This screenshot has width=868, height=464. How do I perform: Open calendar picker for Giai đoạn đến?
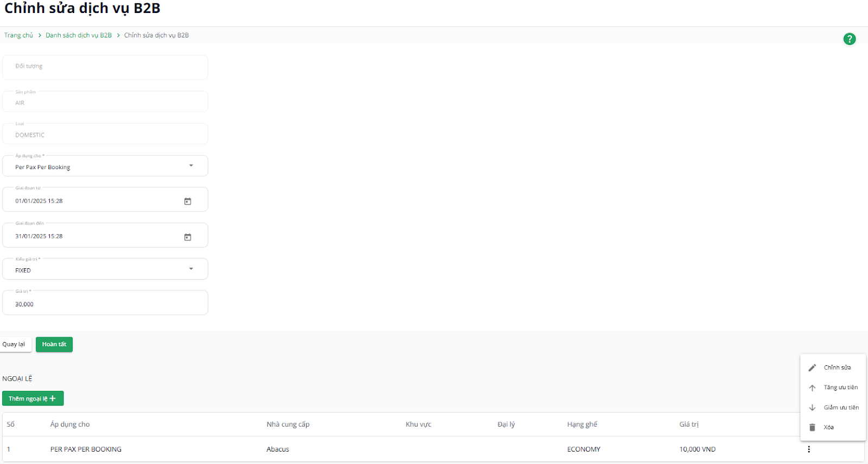coord(188,237)
